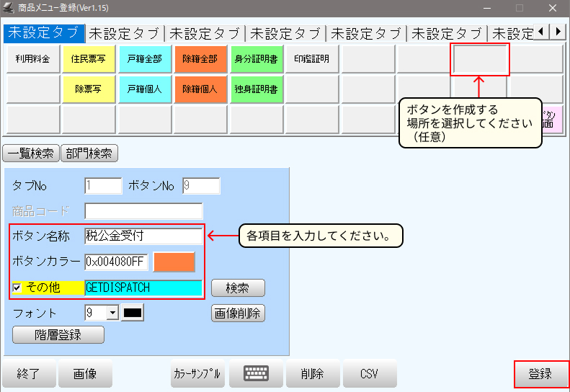
Task: Open 部門検索 search
Action: 89,153
